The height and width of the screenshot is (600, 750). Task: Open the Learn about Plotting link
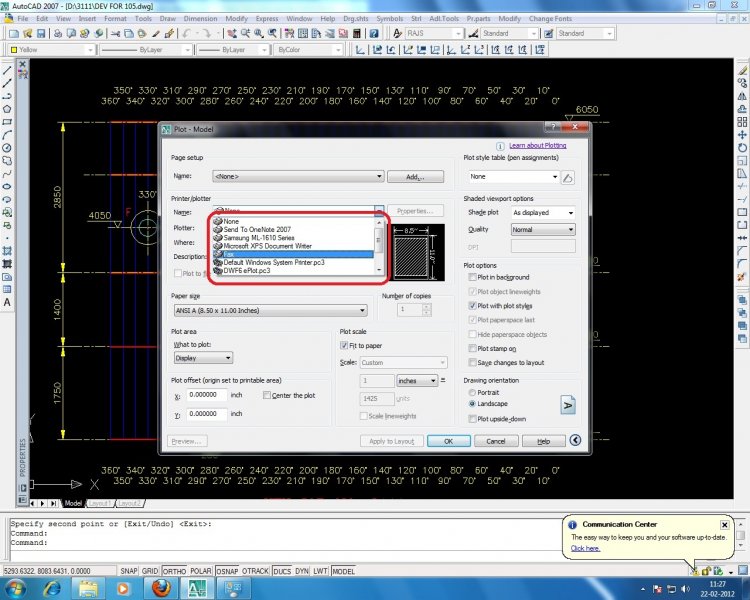tap(537, 145)
